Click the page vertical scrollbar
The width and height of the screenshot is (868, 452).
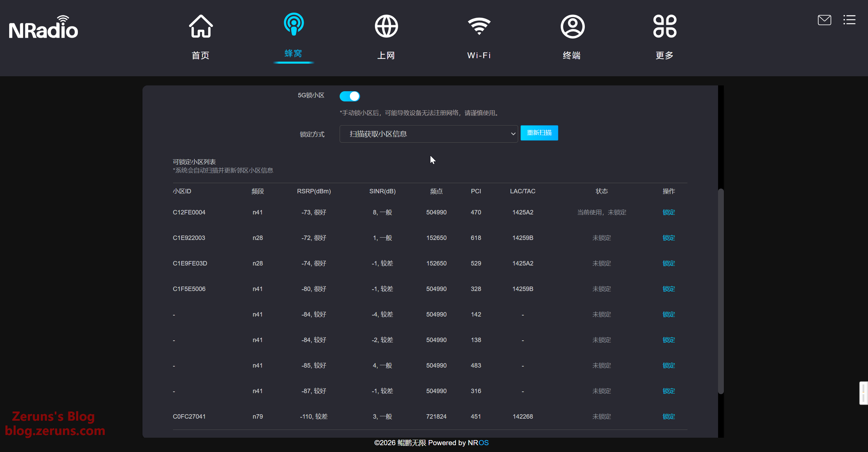(x=721, y=291)
